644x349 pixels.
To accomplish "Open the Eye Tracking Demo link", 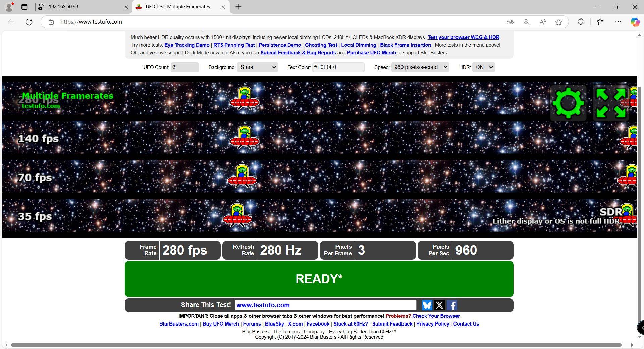I will pos(187,45).
